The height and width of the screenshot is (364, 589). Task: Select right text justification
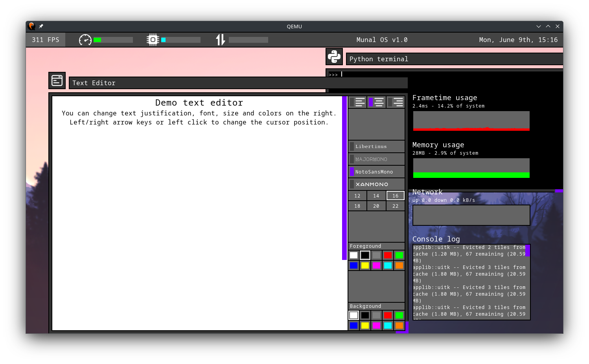396,102
